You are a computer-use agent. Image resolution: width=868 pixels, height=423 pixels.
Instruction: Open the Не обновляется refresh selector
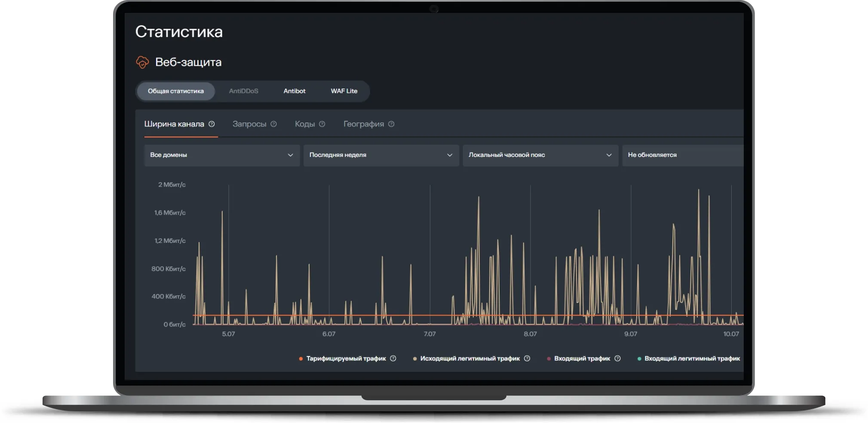click(x=683, y=155)
